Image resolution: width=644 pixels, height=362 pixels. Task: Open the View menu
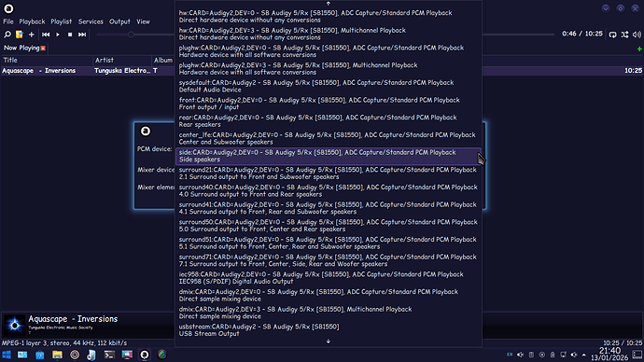click(x=144, y=21)
